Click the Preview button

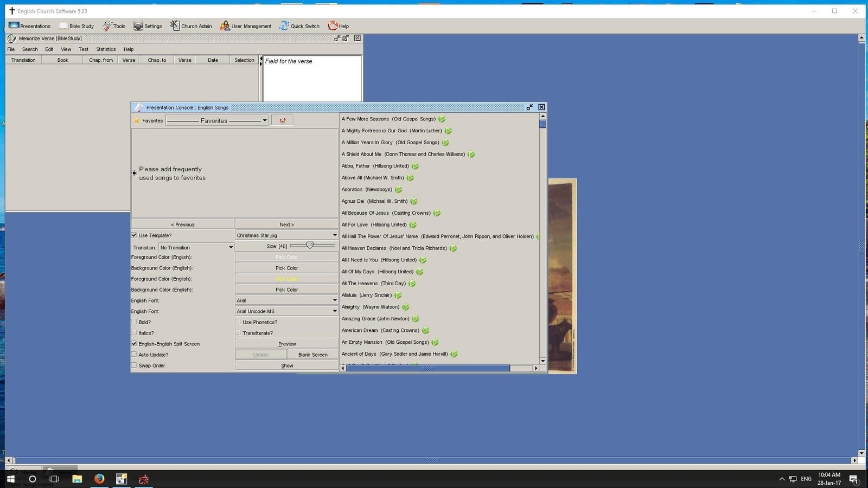pyautogui.click(x=286, y=344)
